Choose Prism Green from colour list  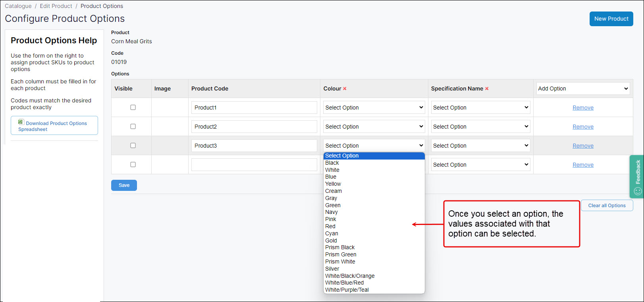click(x=341, y=255)
